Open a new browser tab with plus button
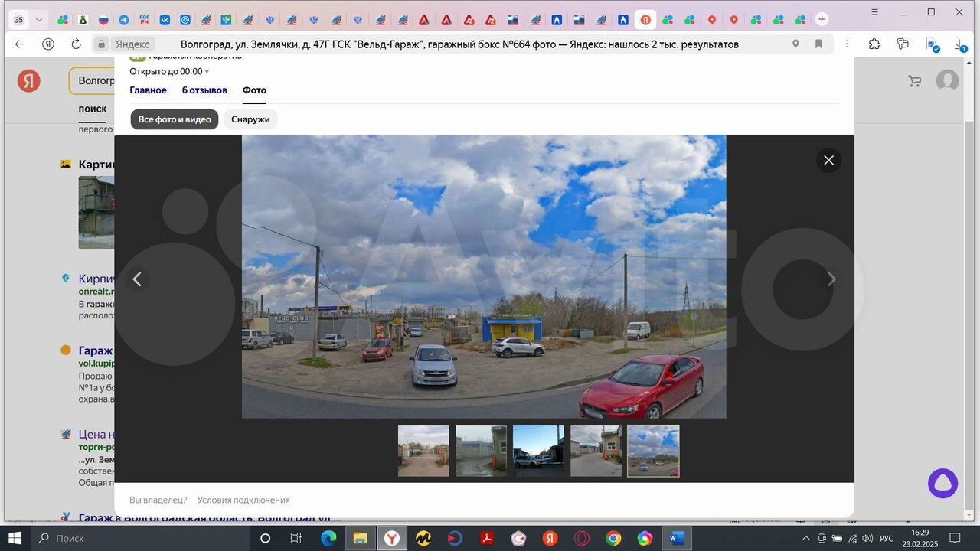The width and height of the screenshot is (980, 551). [822, 19]
